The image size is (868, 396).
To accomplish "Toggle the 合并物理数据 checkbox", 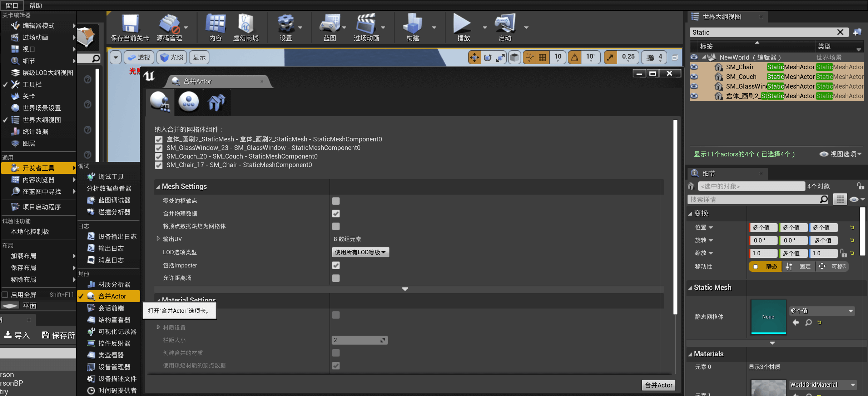I will pos(336,214).
